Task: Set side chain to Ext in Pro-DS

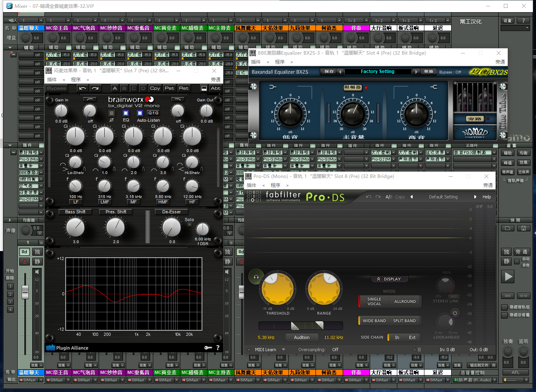Action: coord(412,337)
